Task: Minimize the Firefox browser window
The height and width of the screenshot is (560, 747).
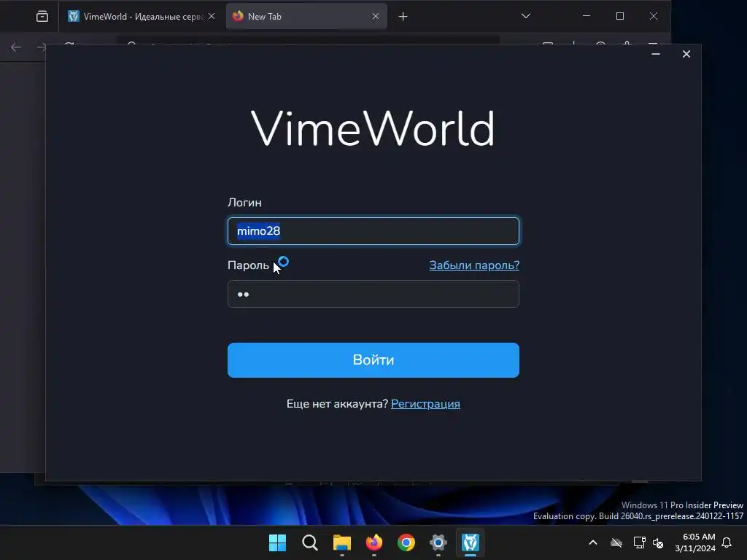Action: click(x=587, y=16)
